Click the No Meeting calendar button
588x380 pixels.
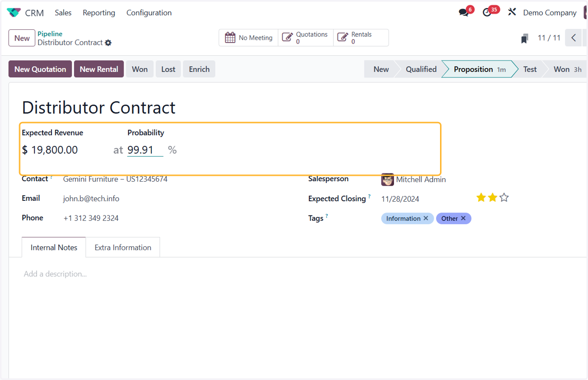click(248, 38)
